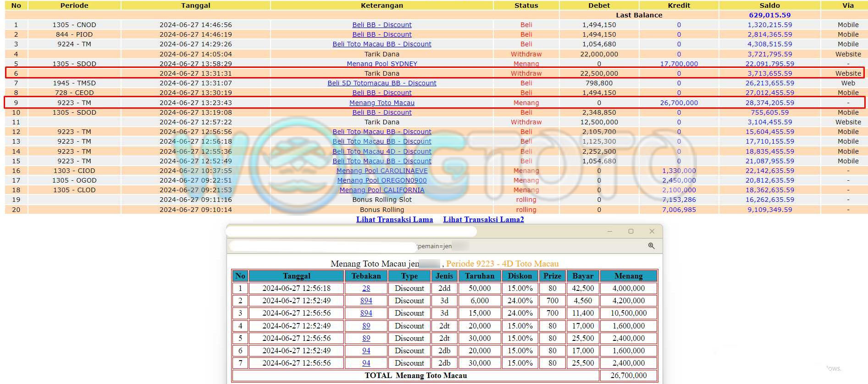Click the popup address bar field
This screenshot has height=384, width=868.
pos(321,246)
